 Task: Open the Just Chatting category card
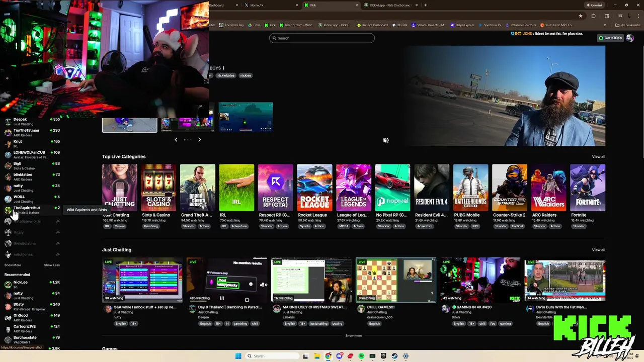point(119,188)
